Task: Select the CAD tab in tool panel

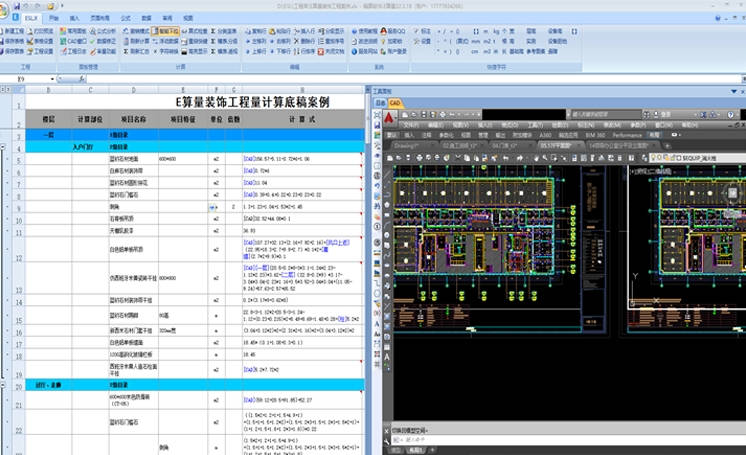Action: pos(395,103)
